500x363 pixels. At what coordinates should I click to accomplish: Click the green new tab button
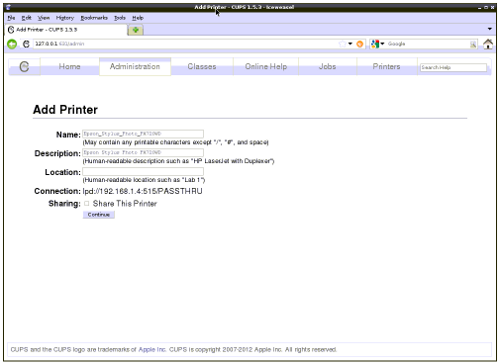click(x=136, y=30)
